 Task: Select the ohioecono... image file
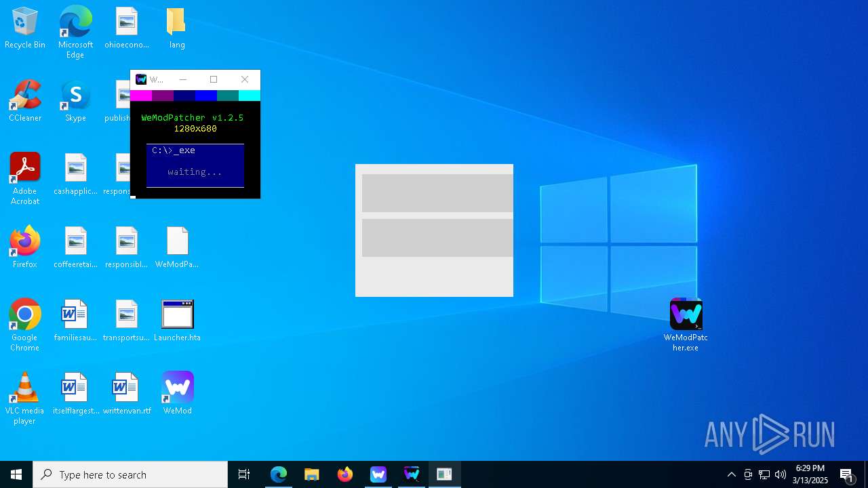127,28
